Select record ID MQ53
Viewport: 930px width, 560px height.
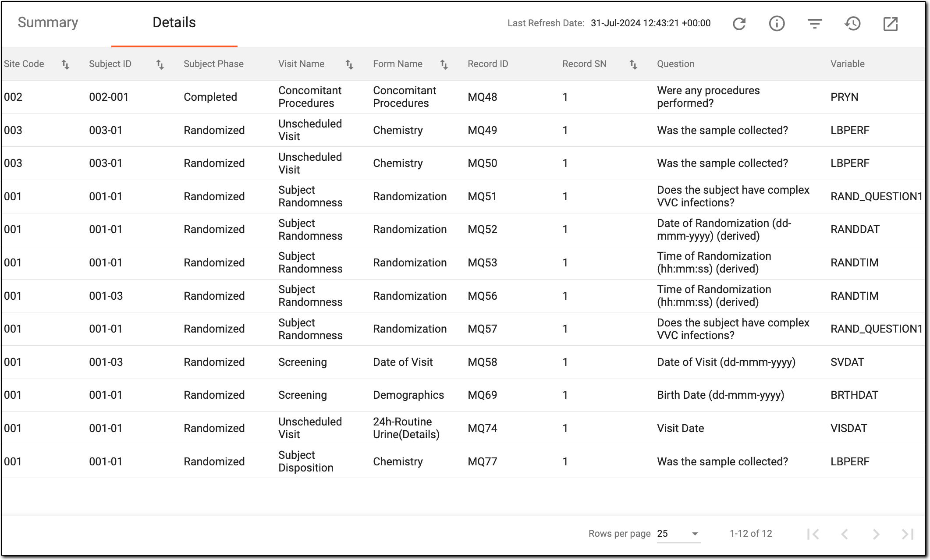(x=482, y=262)
